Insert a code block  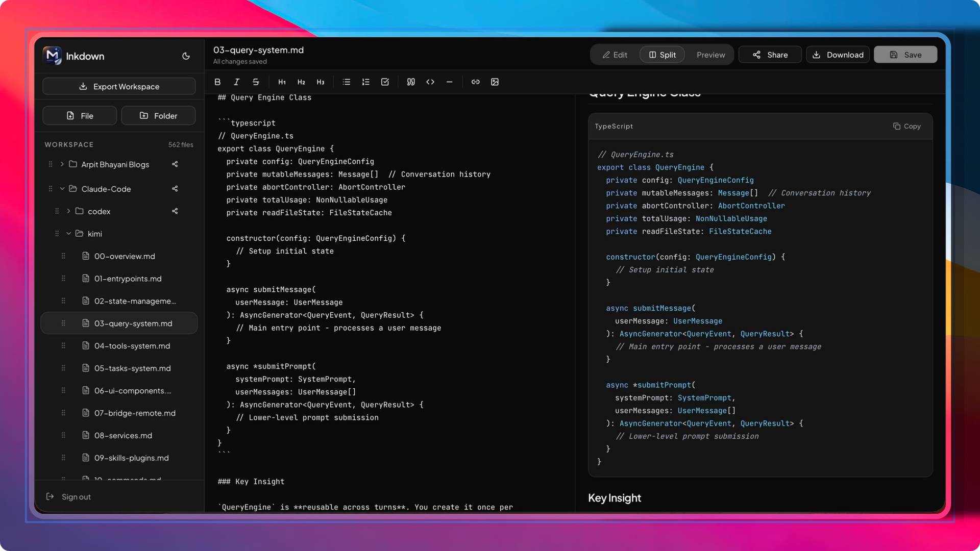pyautogui.click(x=430, y=82)
